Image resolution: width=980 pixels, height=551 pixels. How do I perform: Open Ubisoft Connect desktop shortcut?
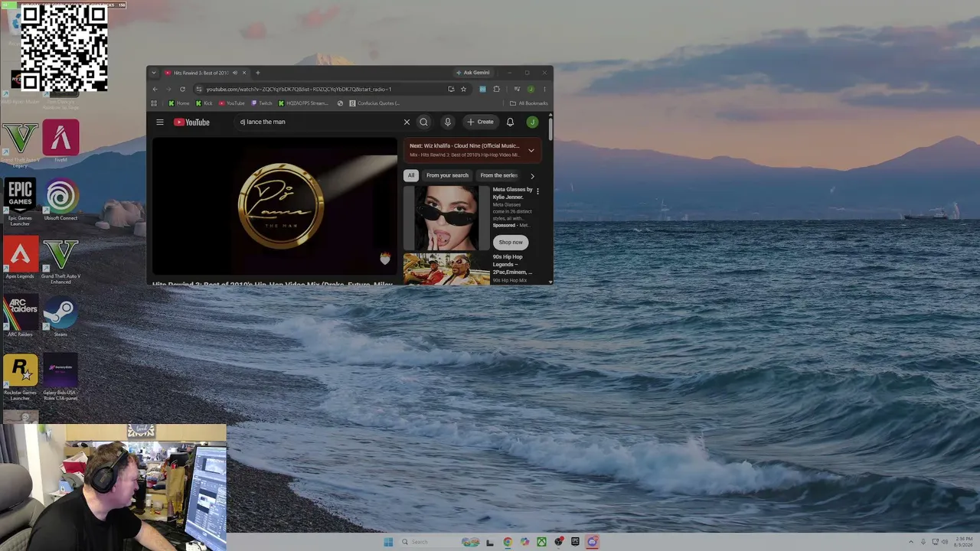[x=60, y=201]
